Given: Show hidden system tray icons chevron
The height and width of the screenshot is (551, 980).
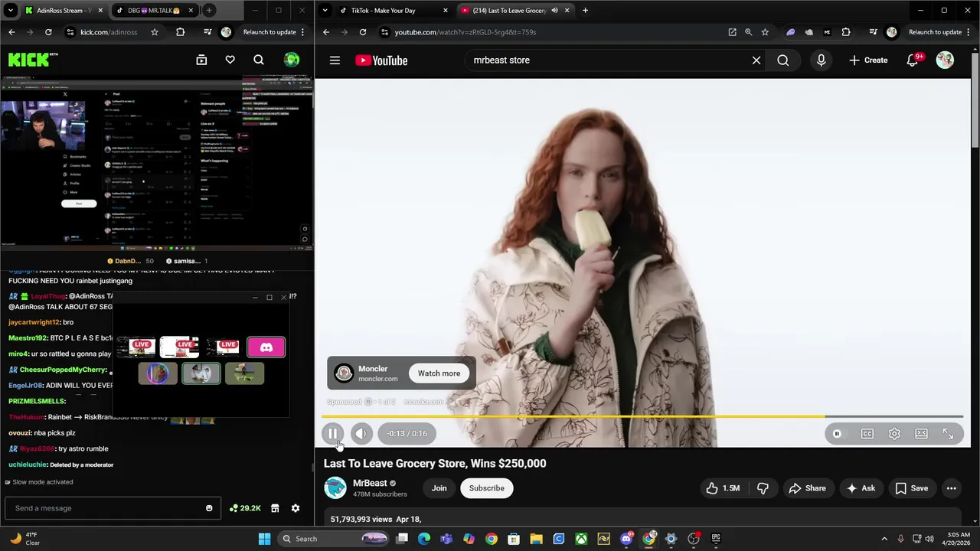Looking at the screenshot, I should click(884, 539).
